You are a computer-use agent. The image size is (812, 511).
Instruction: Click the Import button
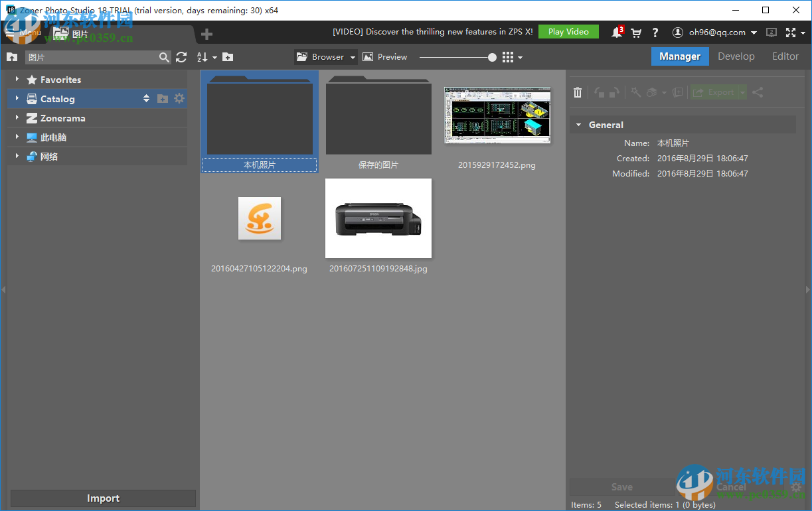(103, 498)
